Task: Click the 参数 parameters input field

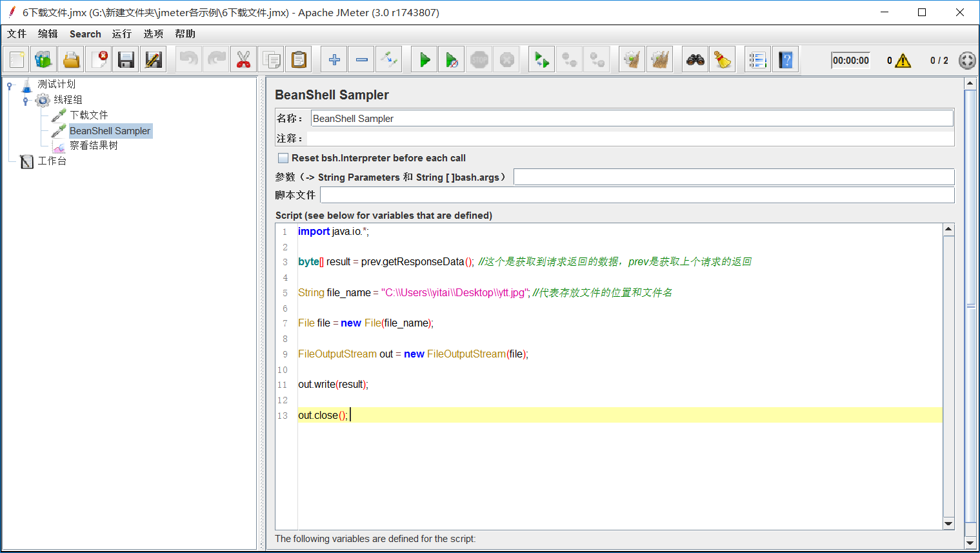Action: pyautogui.click(x=734, y=177)
